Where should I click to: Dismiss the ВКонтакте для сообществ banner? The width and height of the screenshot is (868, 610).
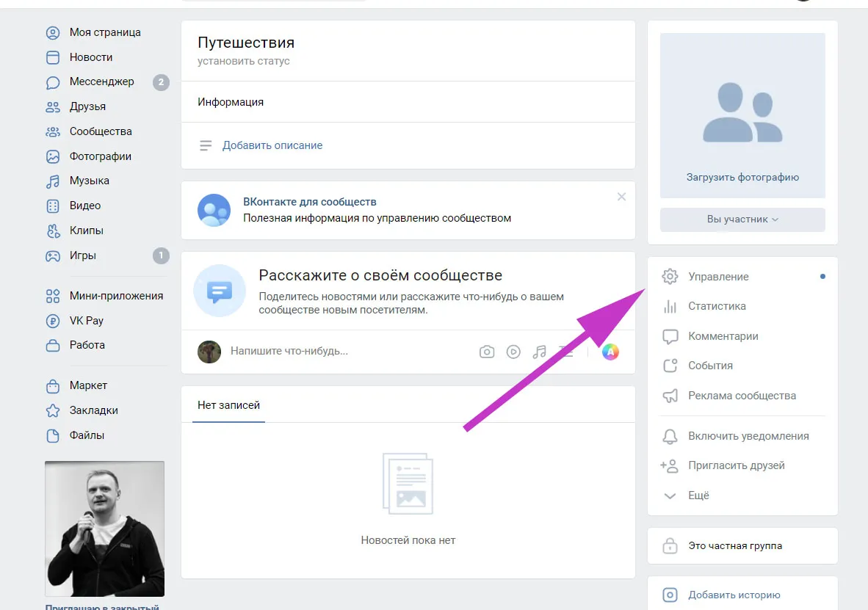[x=622, y=197]
